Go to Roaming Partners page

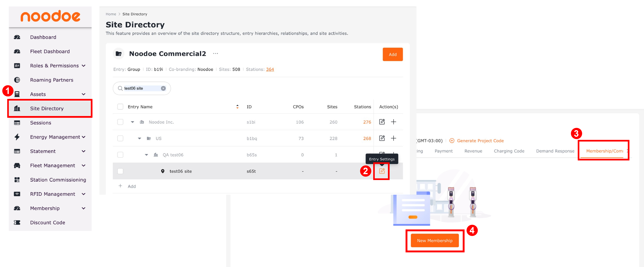(x=51, y=80)
